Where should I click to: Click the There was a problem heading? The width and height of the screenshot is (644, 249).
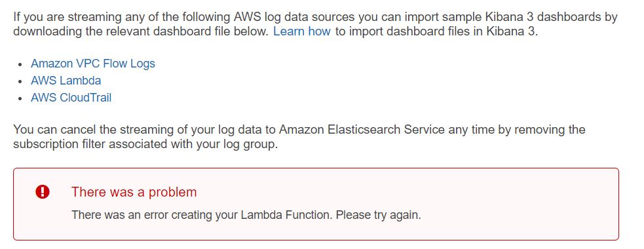tap(134, 192)
